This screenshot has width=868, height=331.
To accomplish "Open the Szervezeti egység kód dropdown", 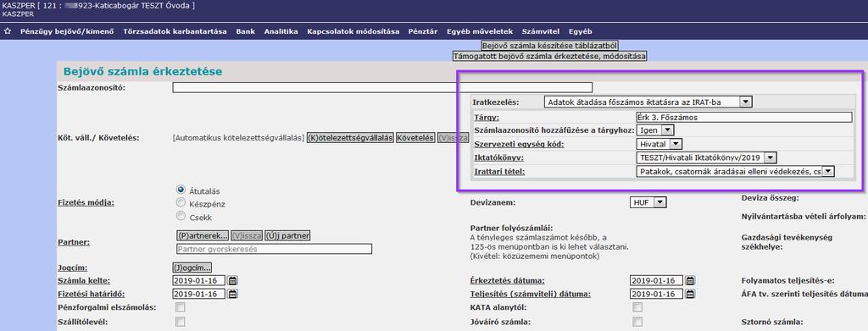I will [x=659, y=144].
